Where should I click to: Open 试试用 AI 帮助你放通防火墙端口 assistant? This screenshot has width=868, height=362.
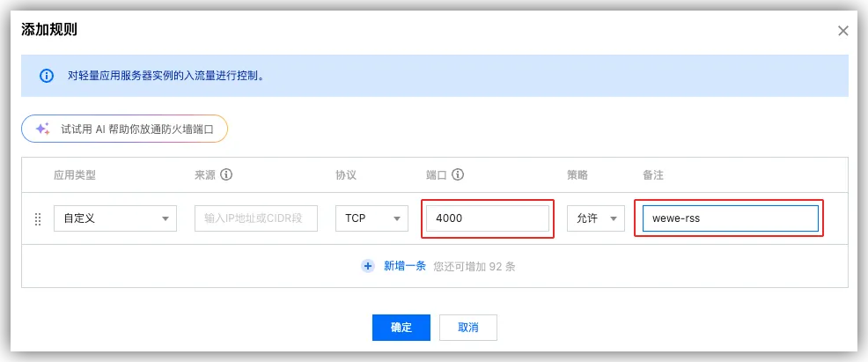(124, 129)
